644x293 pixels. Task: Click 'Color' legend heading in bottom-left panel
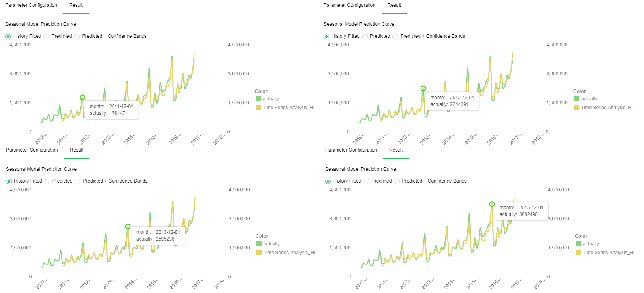coord(262,236)
